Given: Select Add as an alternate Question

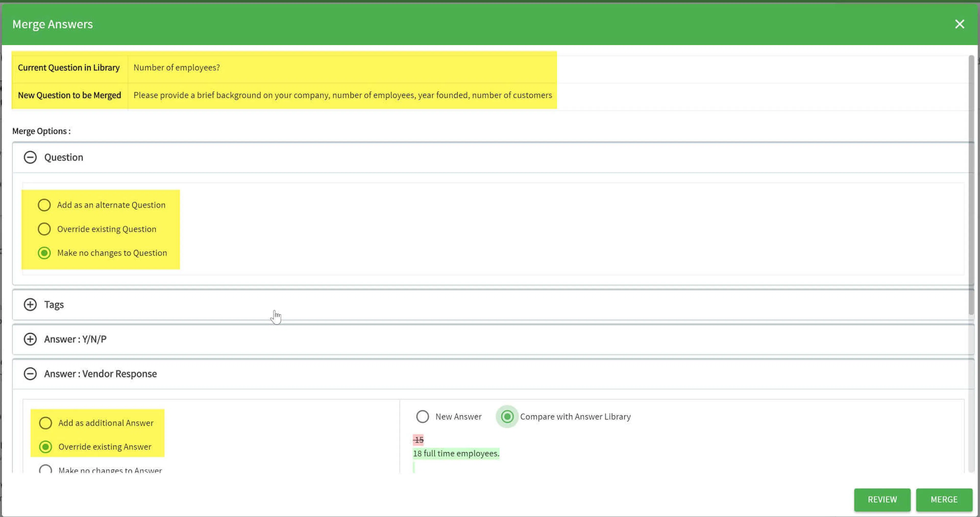Looking at the screenshot, I should (44, 205).
